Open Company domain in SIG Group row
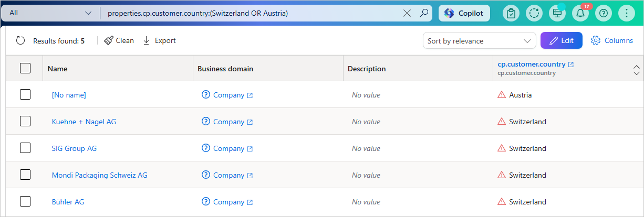 coord(228,148)
